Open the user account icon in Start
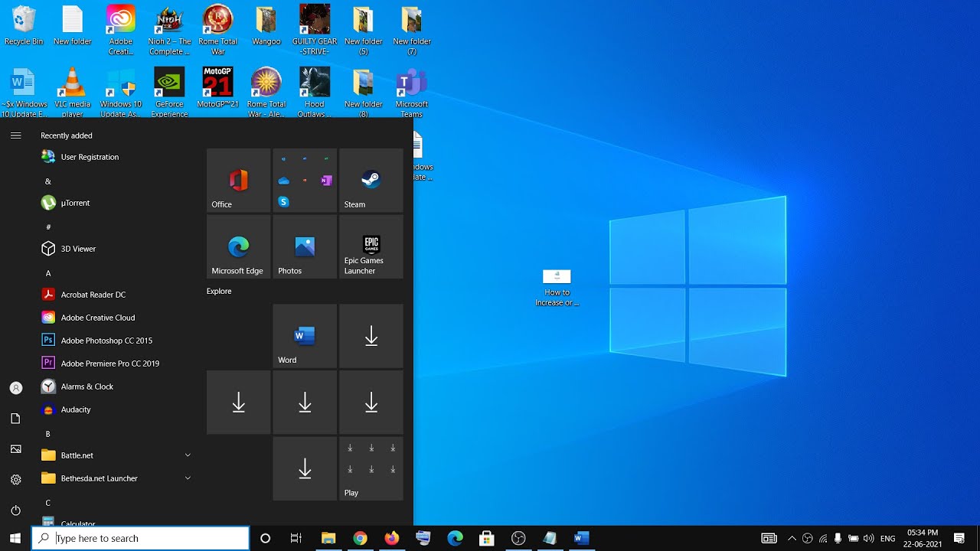 [15, 388]
